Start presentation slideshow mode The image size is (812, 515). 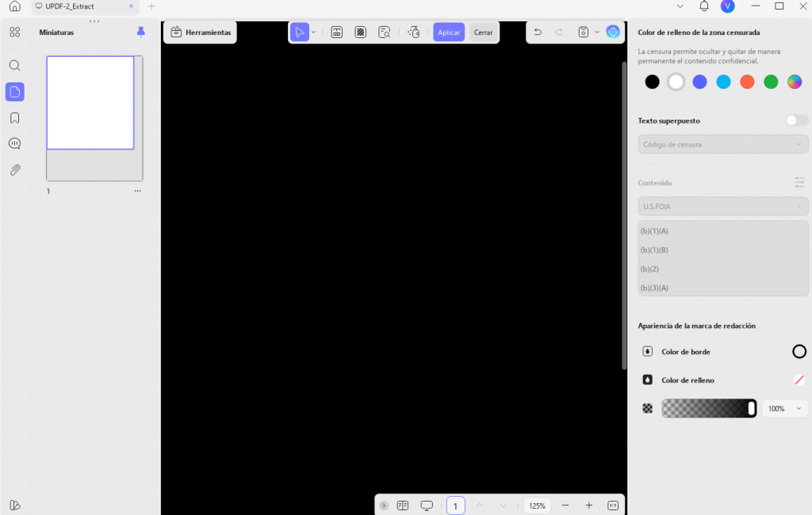click(x=427, y=505)
